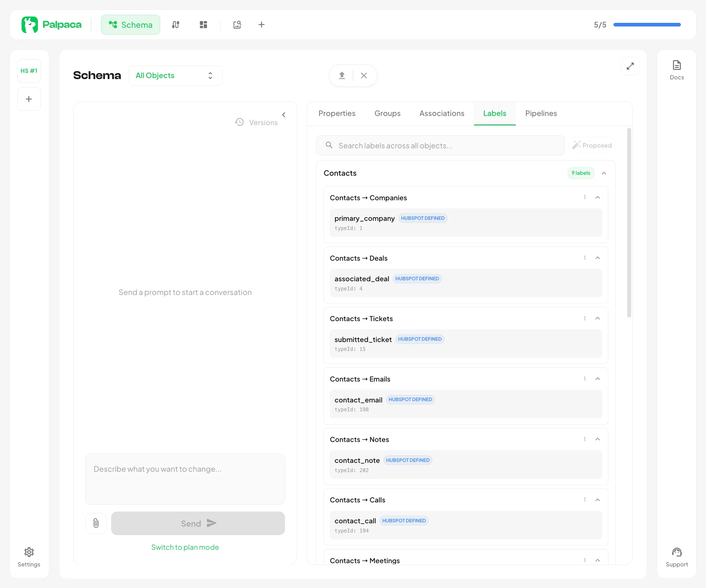The width and height of the screenshot is (706, 588).
Task: Switch to plan mode
Action: (185, 547)
